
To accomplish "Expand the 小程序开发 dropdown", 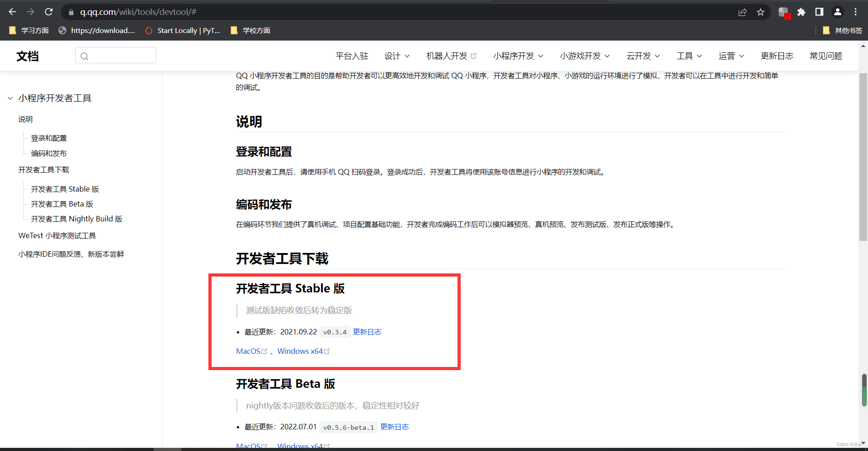I will click(x=518, y=56).
